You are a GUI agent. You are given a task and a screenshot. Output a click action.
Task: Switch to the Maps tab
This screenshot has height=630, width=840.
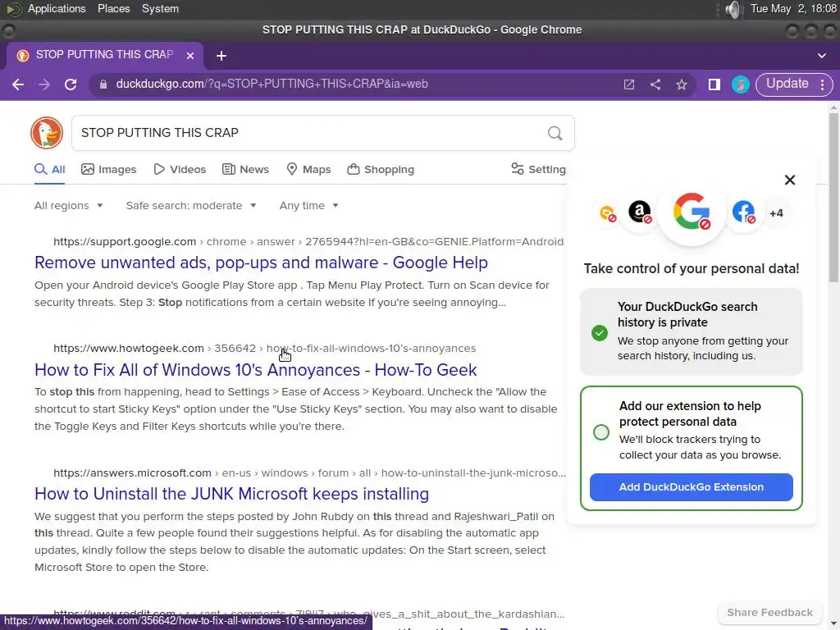(308, 169)
